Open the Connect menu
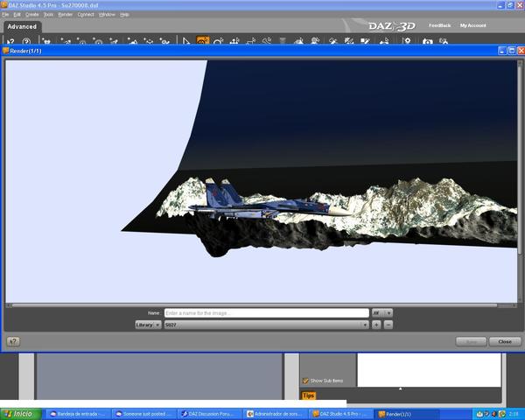Screen dimensions: 525x420 tap(86, 15)
